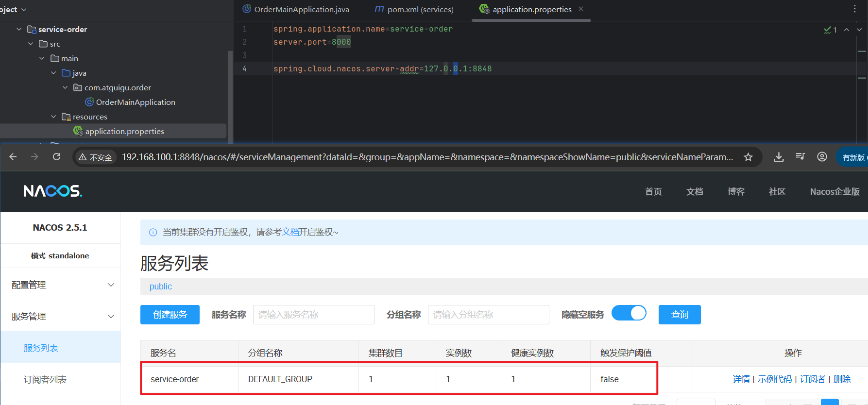The height and width of the screenshot is (405, 868).
Task: Click the 触发保护阈值 column header
Action: 641,353
